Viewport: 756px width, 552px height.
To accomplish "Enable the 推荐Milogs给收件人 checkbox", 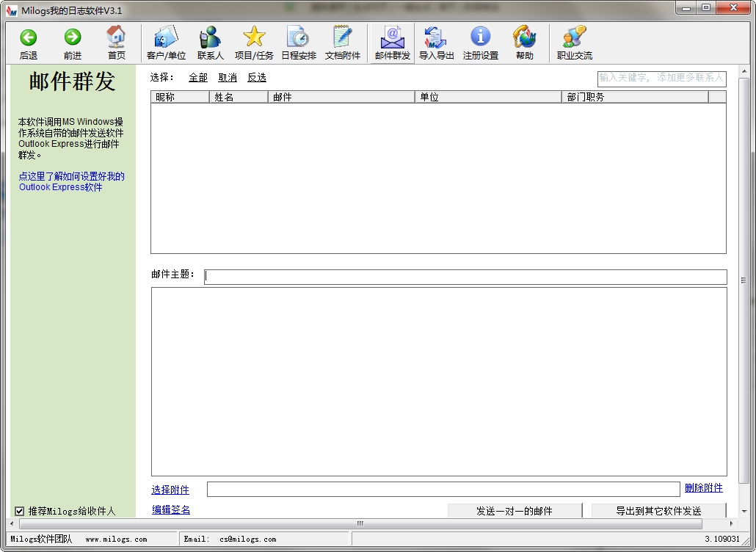I will pos(18,511).
